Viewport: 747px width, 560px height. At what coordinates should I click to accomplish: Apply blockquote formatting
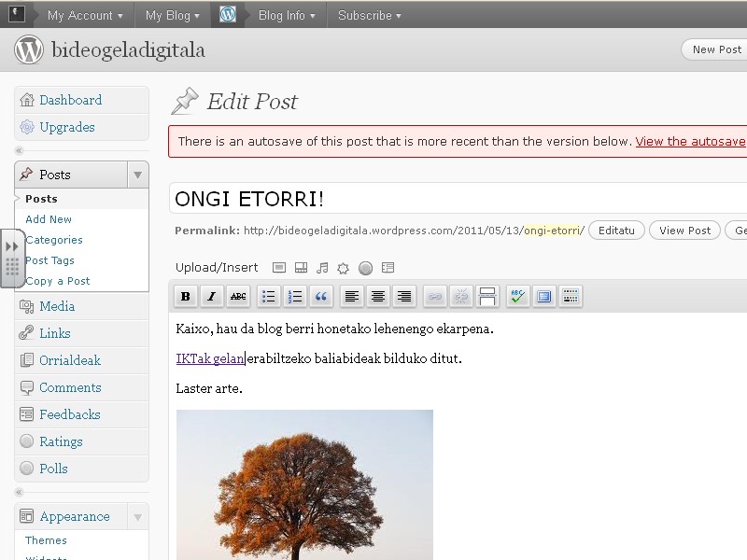[x=321, y=296]
